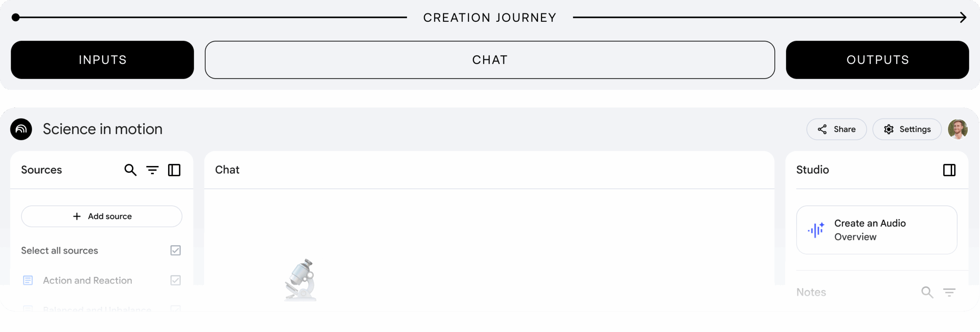Click the Action and Reaction document icon

pos(28,280)
